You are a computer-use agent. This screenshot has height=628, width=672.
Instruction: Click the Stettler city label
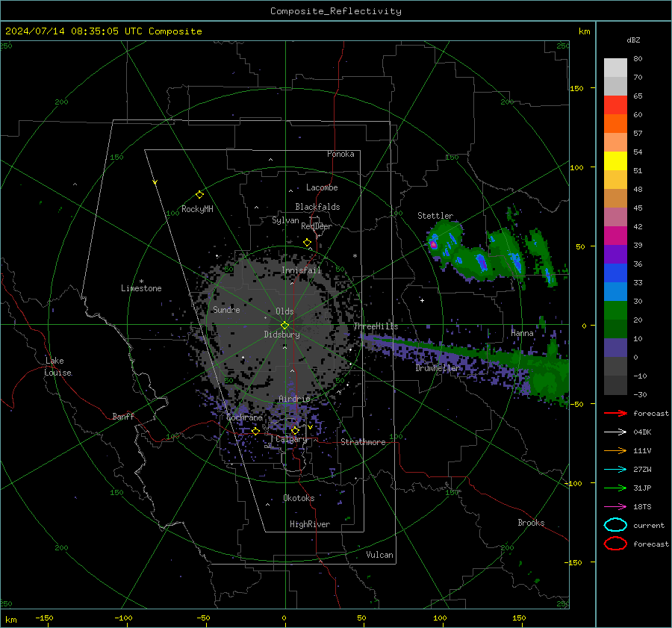tap(435, 216)
